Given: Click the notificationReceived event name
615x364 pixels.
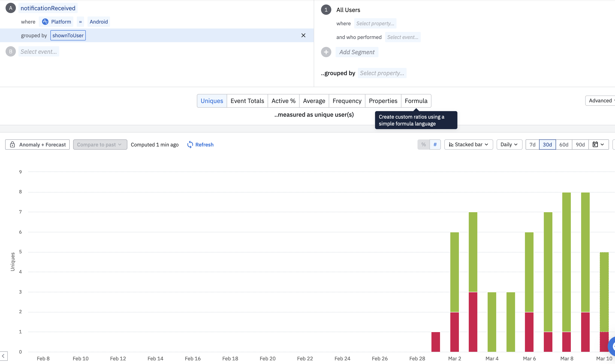Looking at the screenshot, I should coord(48,8).
